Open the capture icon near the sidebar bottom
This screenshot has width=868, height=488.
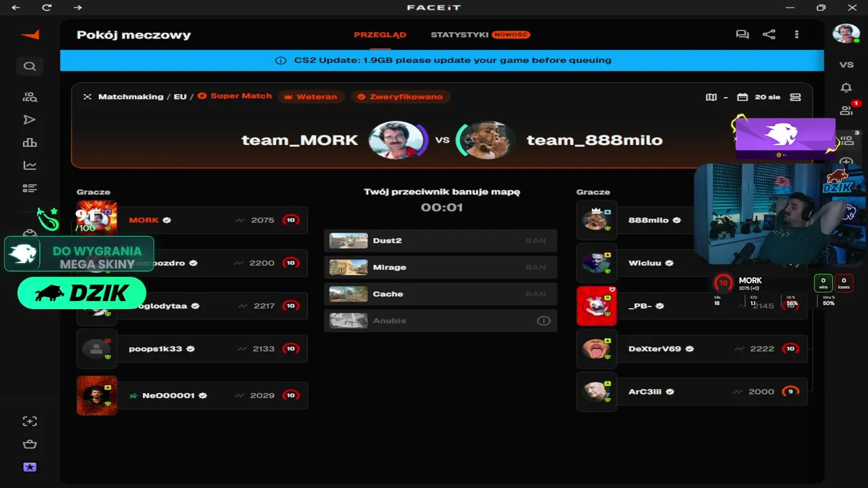pos(30,421)
